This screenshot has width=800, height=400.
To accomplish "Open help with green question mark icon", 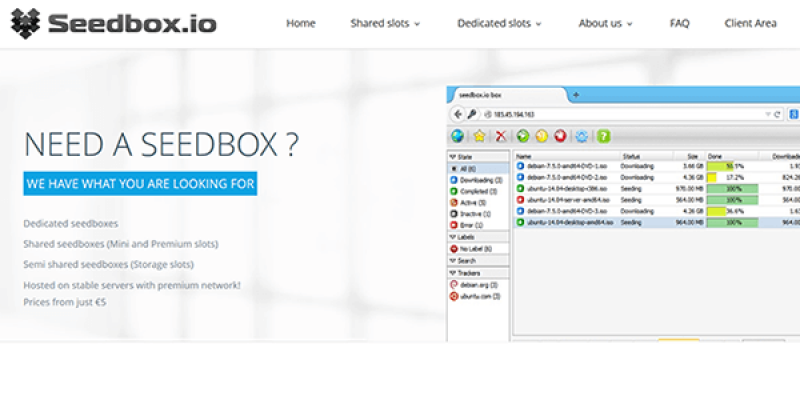I will [x=604, y=136].
